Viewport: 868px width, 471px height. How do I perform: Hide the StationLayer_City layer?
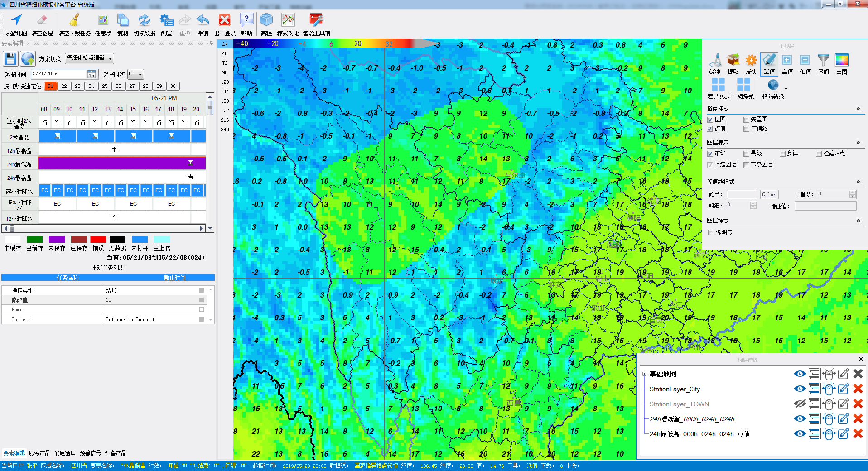(800, 389)
